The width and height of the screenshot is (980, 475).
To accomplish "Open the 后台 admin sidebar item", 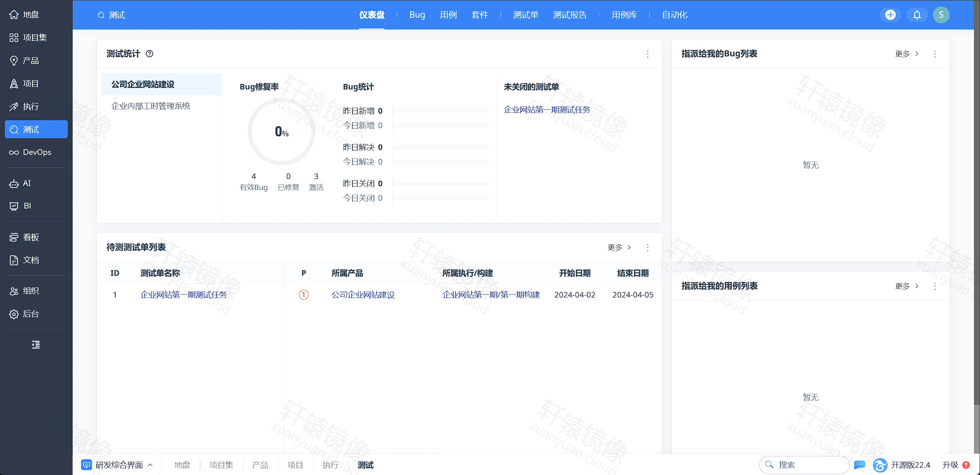I will (36, 314).
